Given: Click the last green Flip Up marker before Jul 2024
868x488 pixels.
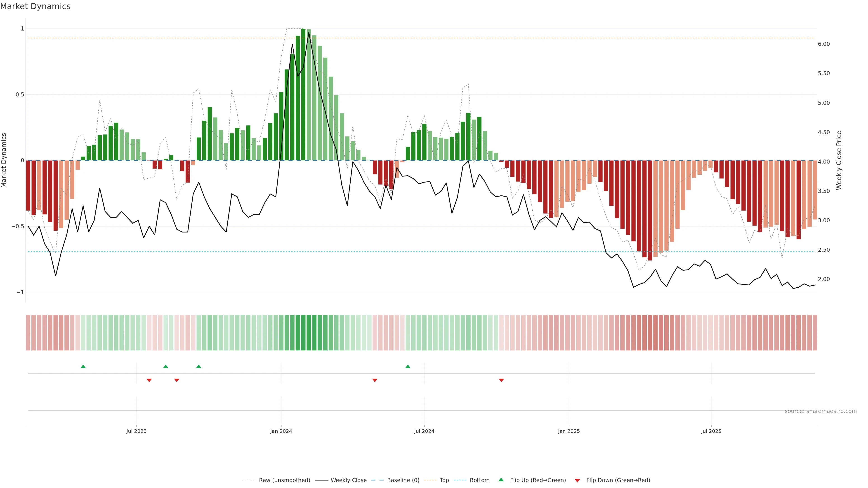Looking at the screenshot, I should tap(408, 366).
